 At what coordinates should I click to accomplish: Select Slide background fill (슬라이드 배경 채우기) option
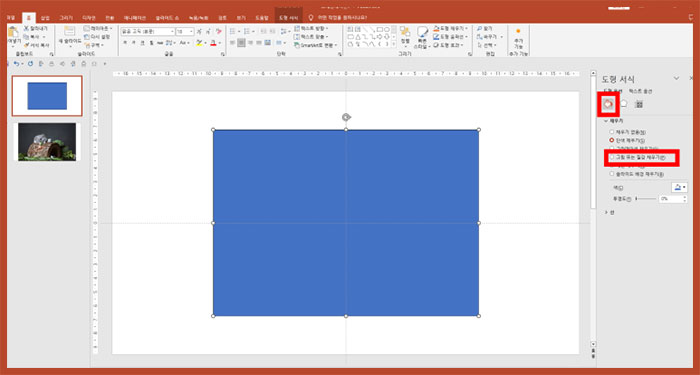coord(612,174)
